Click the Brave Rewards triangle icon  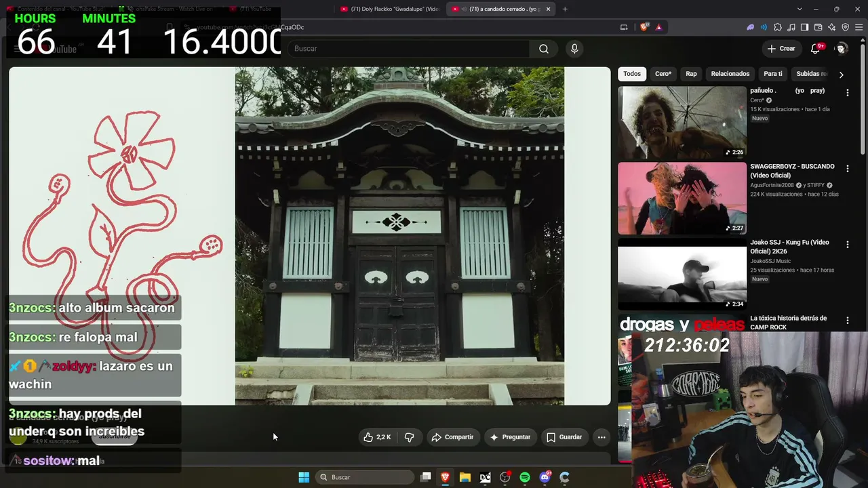point(658,27)
